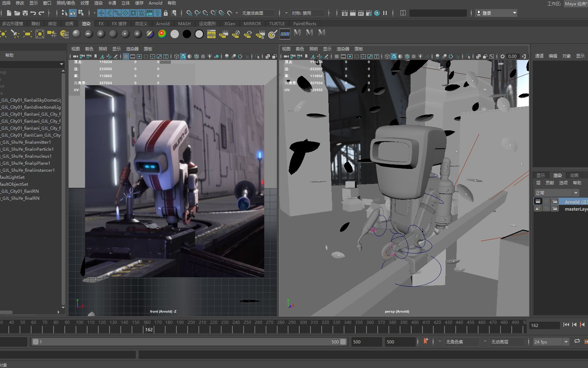Screen dimensions: 588x368
Task: Click the grey outlined circle shelf icon
Action: click(x=199, y=34)
